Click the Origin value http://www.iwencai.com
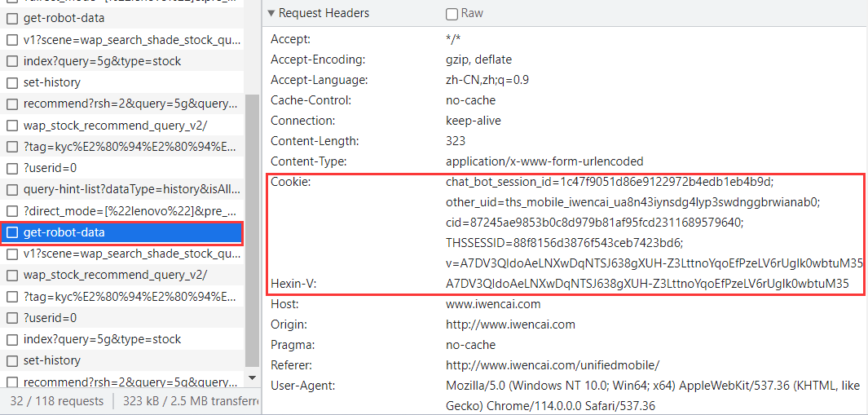 coord(510,324)
